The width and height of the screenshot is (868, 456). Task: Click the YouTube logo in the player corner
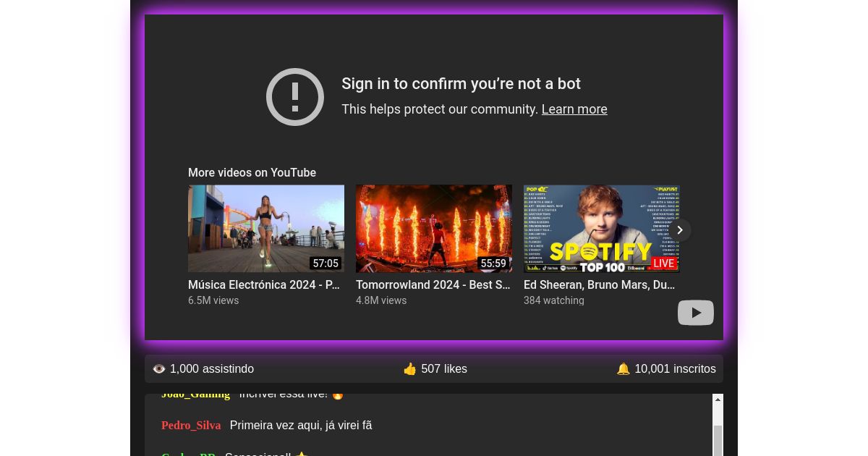695,313
